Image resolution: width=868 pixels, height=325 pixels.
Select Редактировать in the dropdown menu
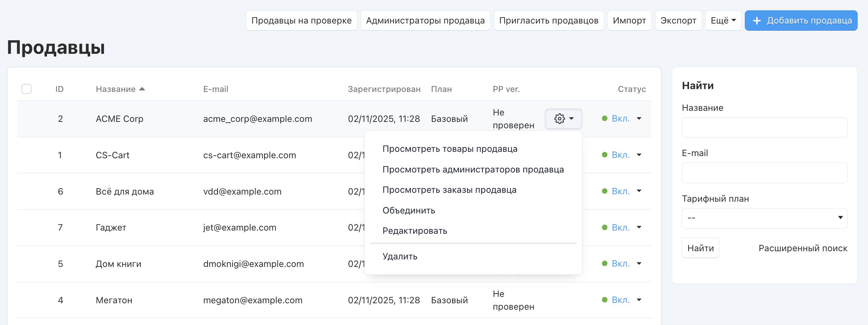coord(415,231)
